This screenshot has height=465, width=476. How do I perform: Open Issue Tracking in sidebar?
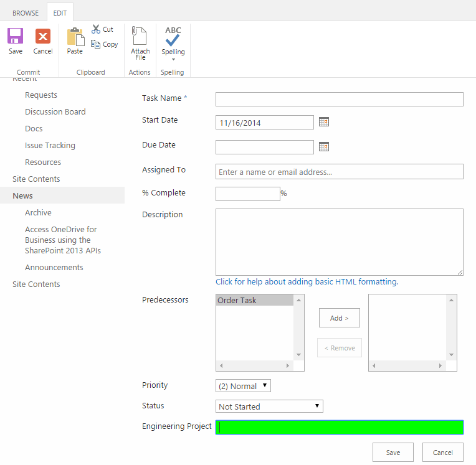(50, 146)
